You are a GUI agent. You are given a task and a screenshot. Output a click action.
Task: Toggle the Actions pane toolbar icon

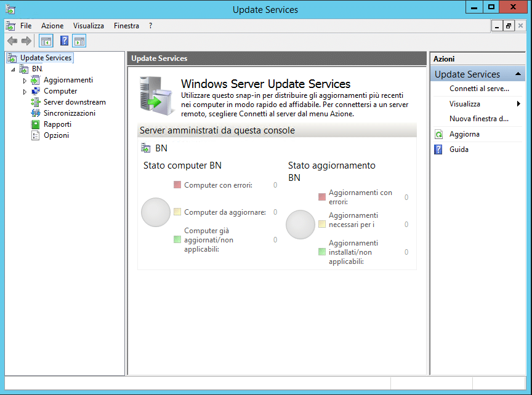coord(79,41)
